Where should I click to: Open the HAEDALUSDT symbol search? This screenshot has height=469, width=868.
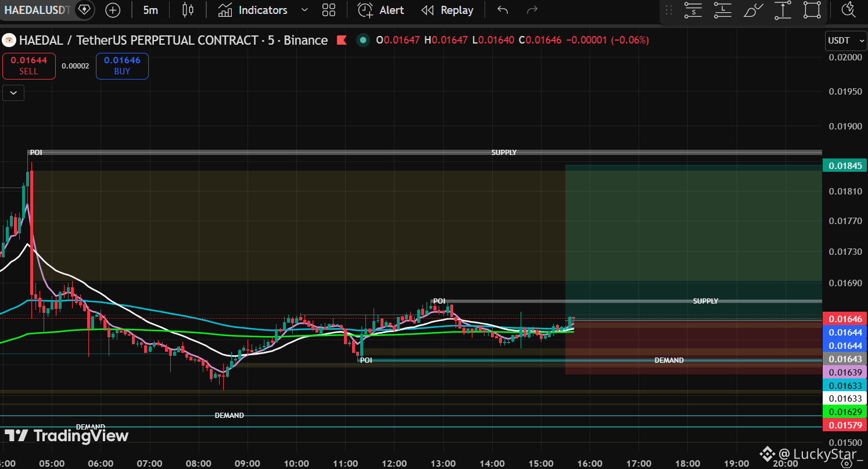pyautogui.click(x=38, y=10)
